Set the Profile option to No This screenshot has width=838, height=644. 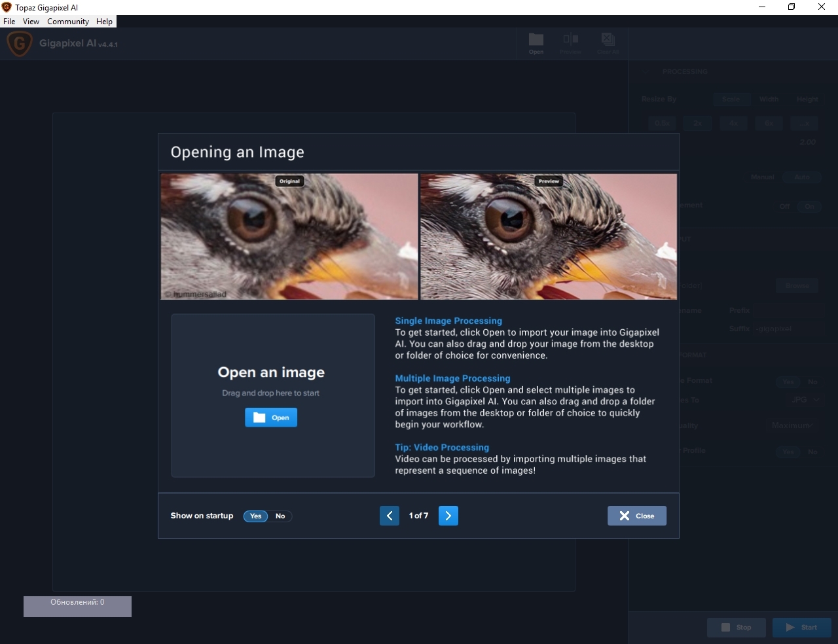click(x=812, y=452)
